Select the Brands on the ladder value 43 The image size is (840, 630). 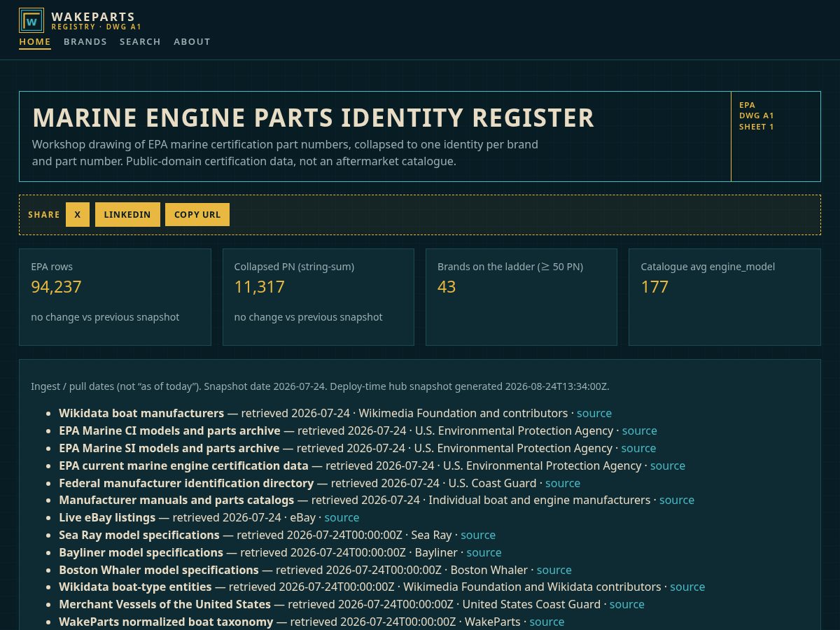pos(447,286)
